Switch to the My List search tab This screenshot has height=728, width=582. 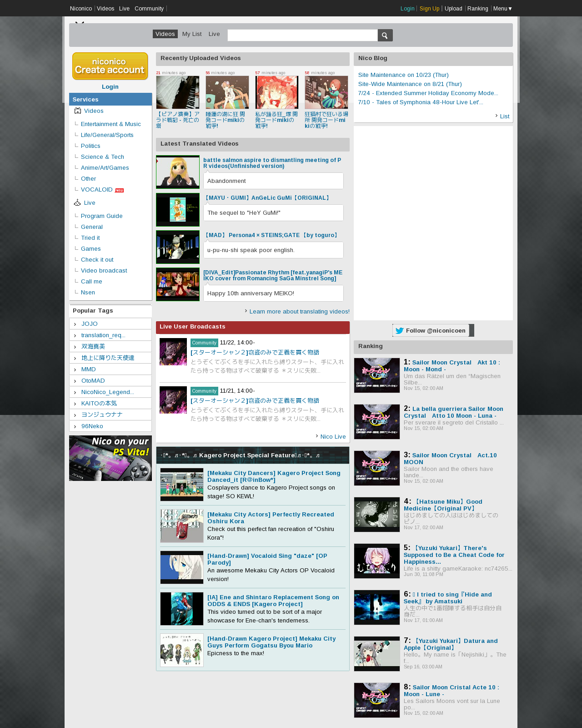click(x=192, y=34)
